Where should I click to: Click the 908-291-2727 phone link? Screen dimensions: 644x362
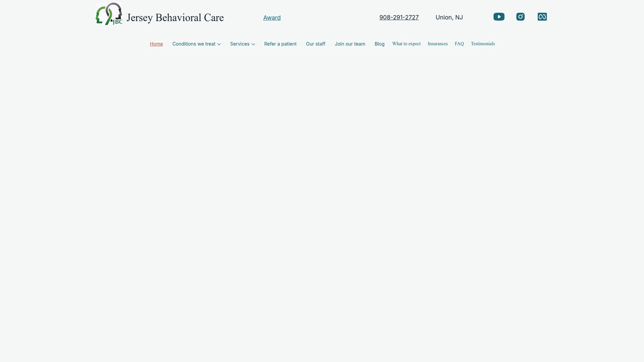[x=399, y=17]
